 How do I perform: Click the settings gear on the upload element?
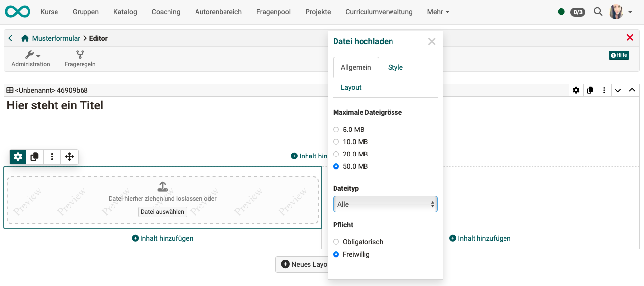pos(18,157)
